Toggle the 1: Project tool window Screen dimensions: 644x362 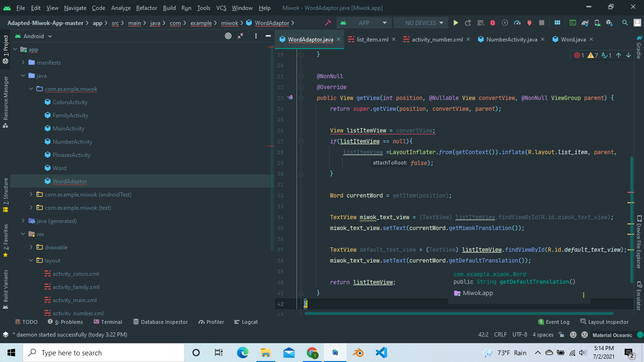[6, 49]
